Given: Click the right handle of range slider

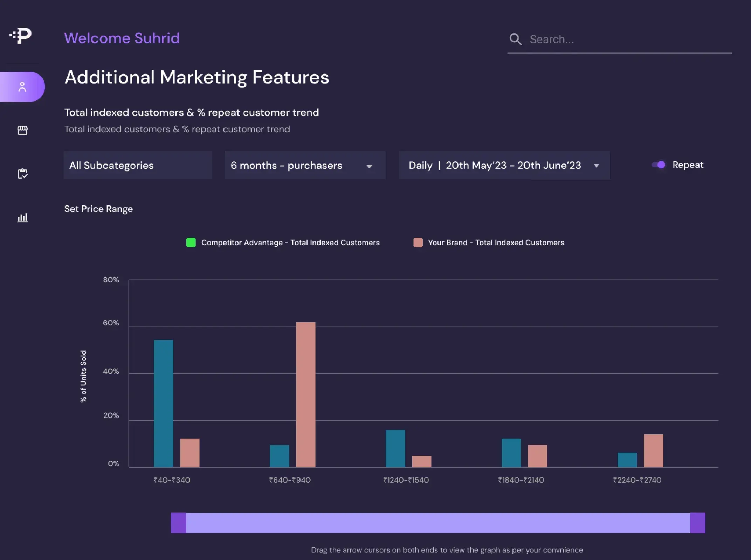Looking at the screenshot, I should pos(698,523).
